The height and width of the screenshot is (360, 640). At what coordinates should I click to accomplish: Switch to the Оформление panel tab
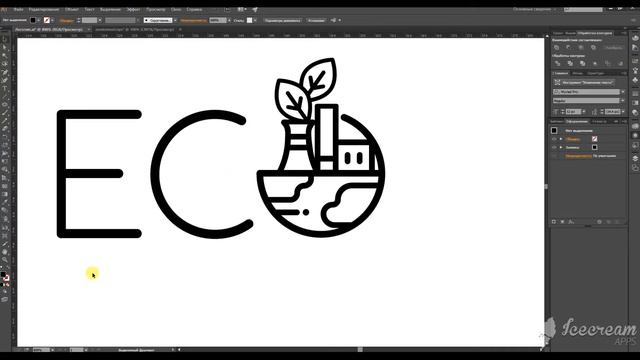click(x=576, y=121)
